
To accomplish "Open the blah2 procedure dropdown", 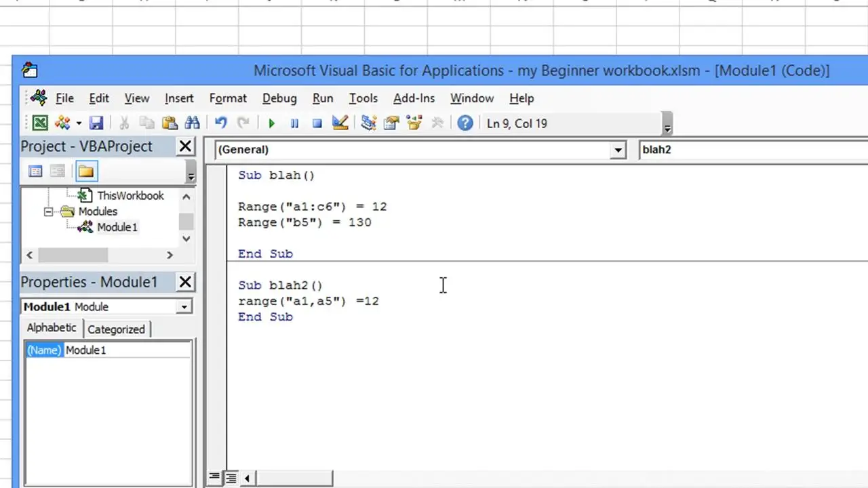I will click(753, 150).
